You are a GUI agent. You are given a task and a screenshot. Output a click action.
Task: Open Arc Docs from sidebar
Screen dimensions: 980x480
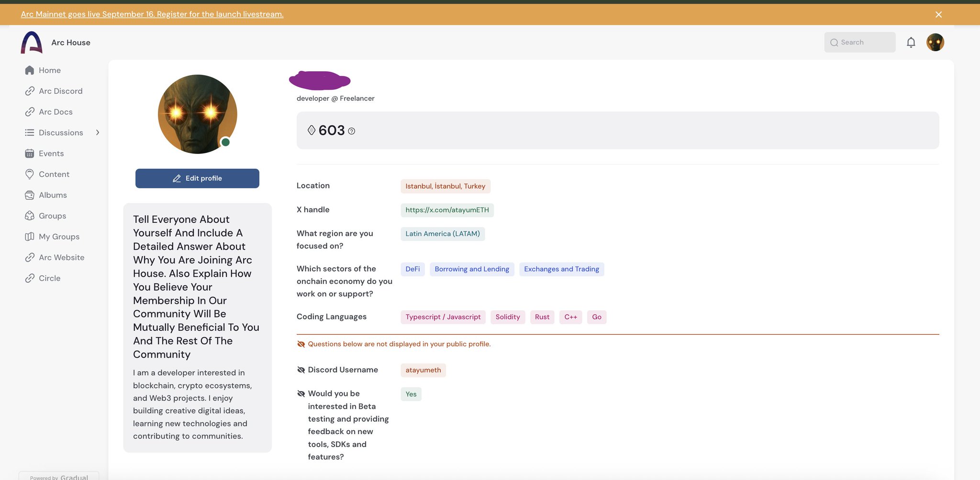tap(56, 112)
